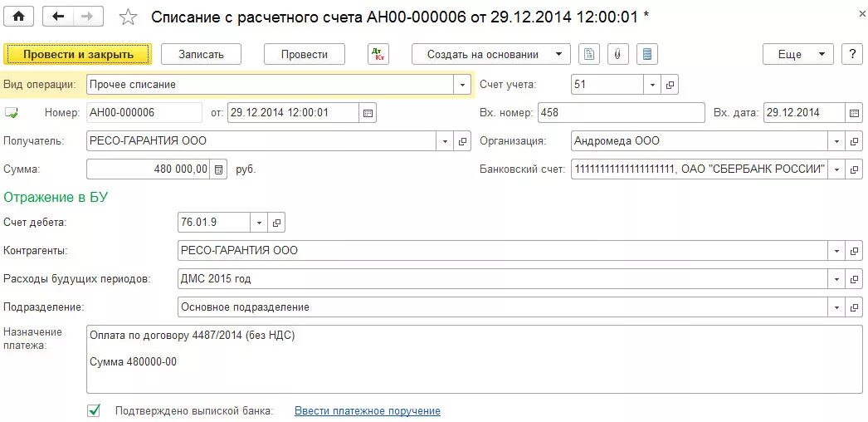Viewport: 868px width, 422px height.
Task: Open help with the question mark button
Action: click(x=852, y=54)
